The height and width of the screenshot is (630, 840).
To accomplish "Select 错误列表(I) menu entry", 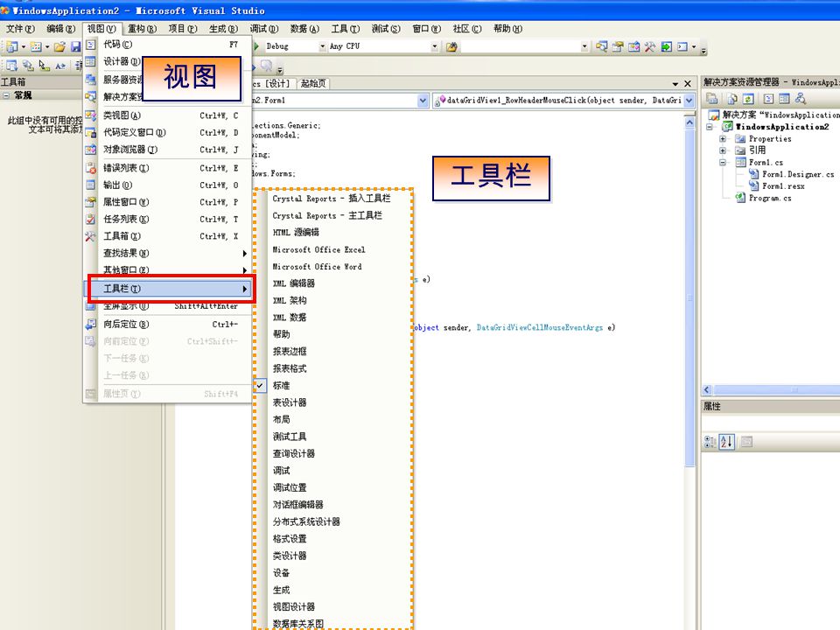I will pyautogui.click(x=168, y=168).
